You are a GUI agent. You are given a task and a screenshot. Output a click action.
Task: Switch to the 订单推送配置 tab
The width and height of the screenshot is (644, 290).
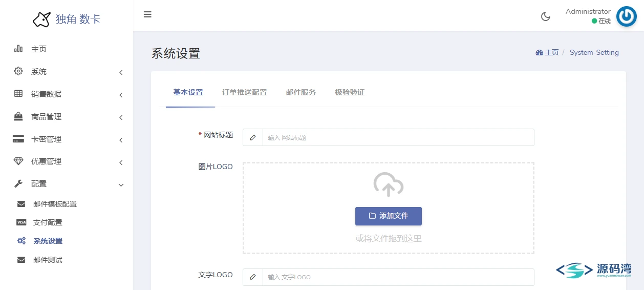point(244,93)
